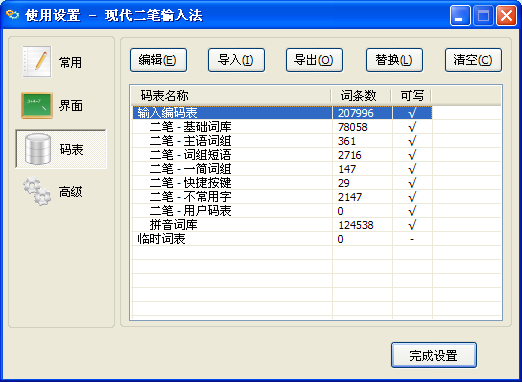Click the app icon in the title bar
Screen dimensions: 522x382
pos(13,15)
